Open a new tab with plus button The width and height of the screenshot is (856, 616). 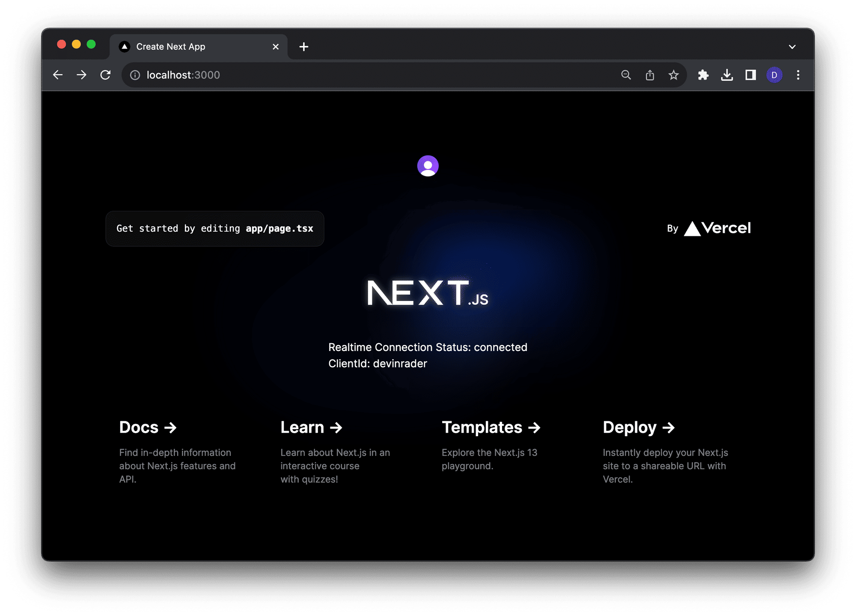coord(304,47)
